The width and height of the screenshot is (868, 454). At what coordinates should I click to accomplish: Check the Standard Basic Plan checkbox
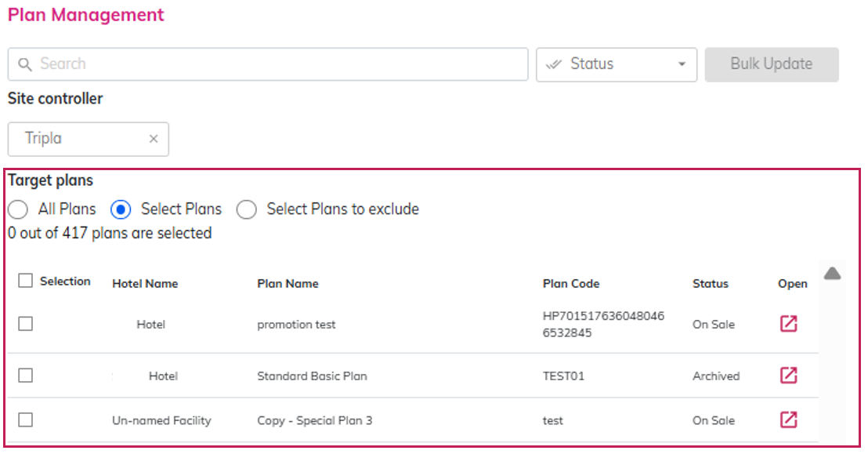[26, 376]
